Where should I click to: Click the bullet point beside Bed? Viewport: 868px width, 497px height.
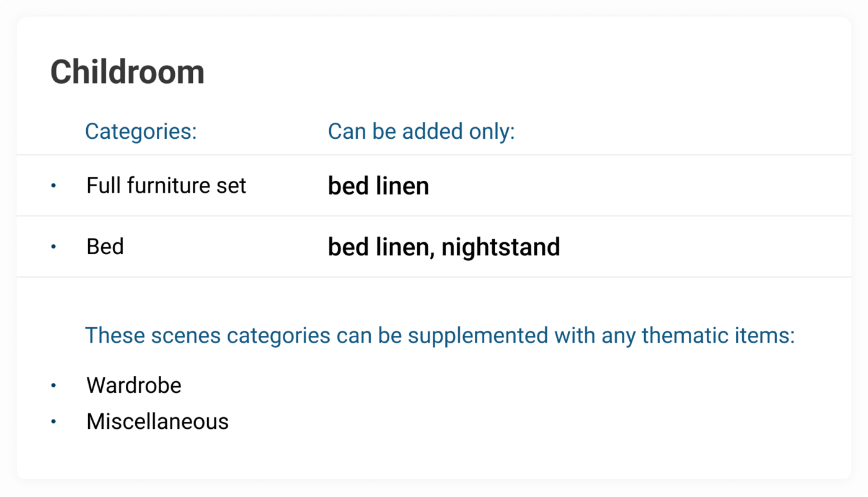pos(53,247)
